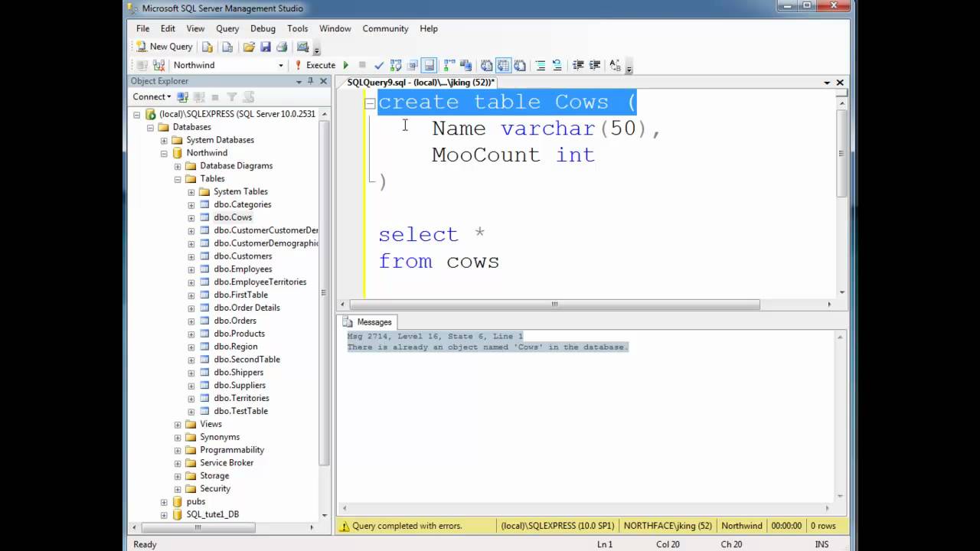
Task: Uncomment the selected lines
Action: click(557, 65)
